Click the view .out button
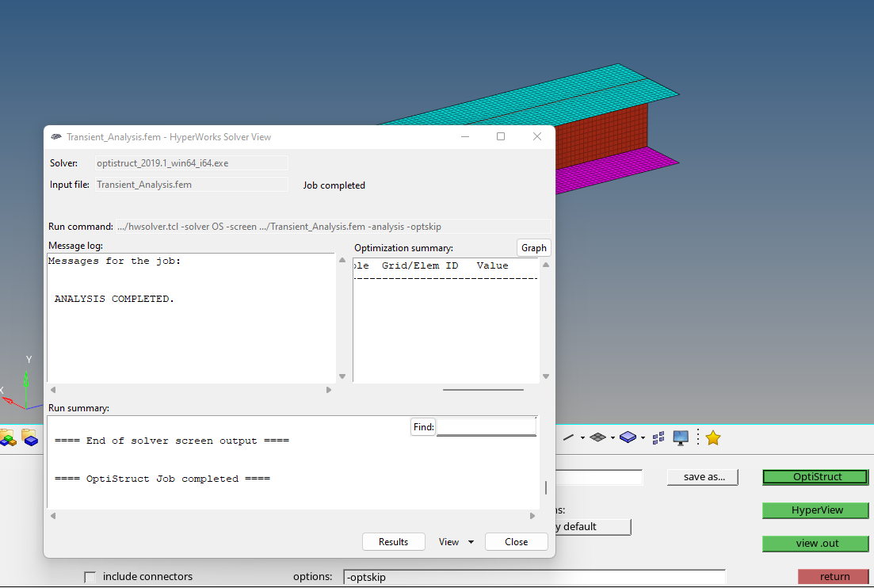The height and width of the screenshot is (588, 874). click(x=815, y=543)
